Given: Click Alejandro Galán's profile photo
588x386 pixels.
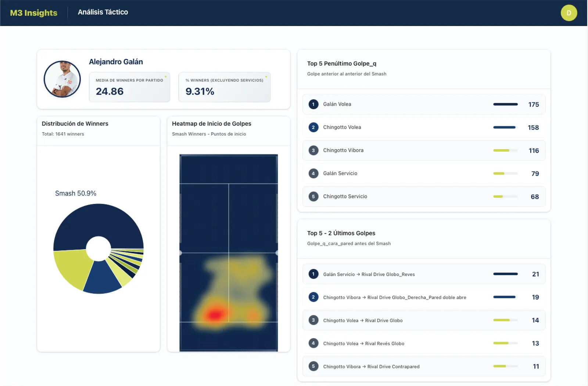Looking at the screenshot, I should pyautogui.click(x=62, y=79).
